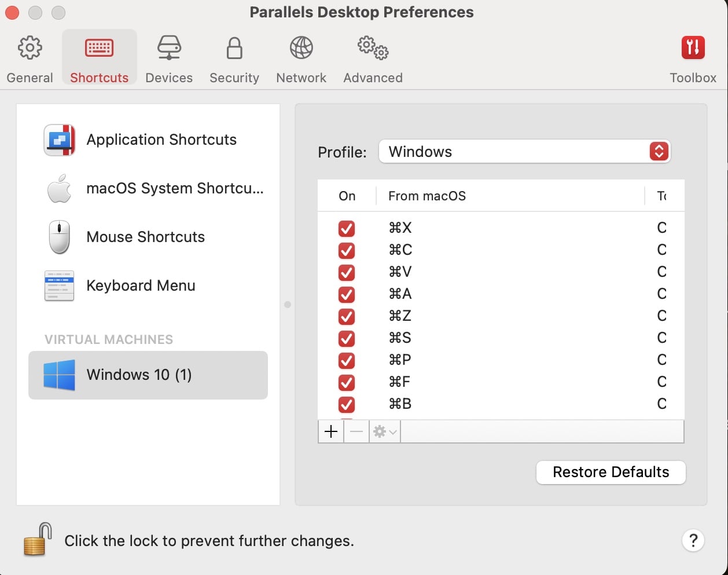Open the Security padlock icon
The image size is (728, 575).
pos(234,49)
